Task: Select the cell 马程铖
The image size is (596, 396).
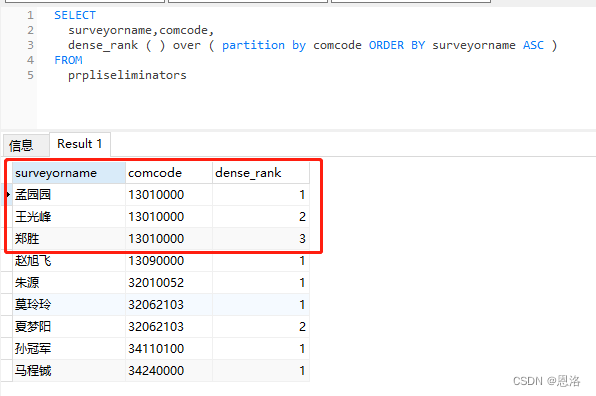Action: (x=69, y=371)
